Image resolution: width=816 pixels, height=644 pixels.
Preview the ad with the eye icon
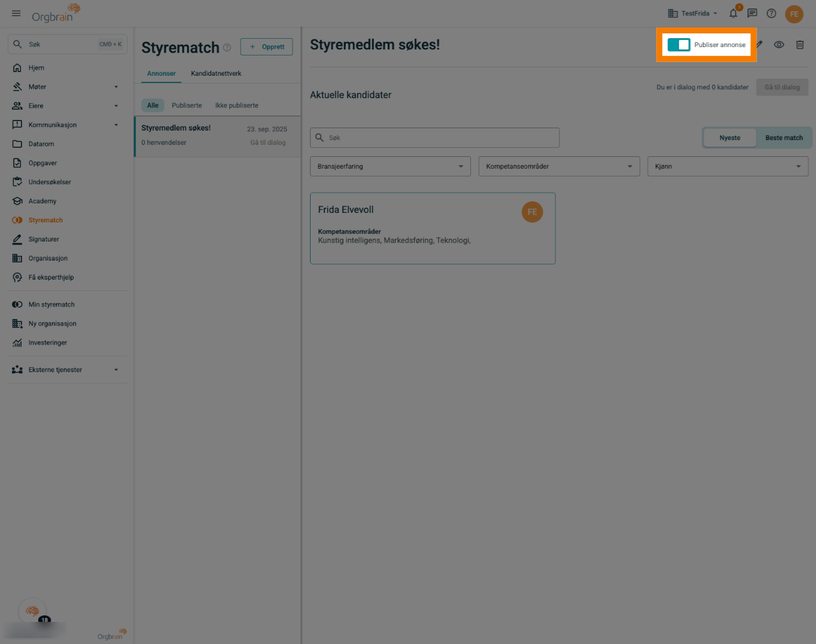779,45
